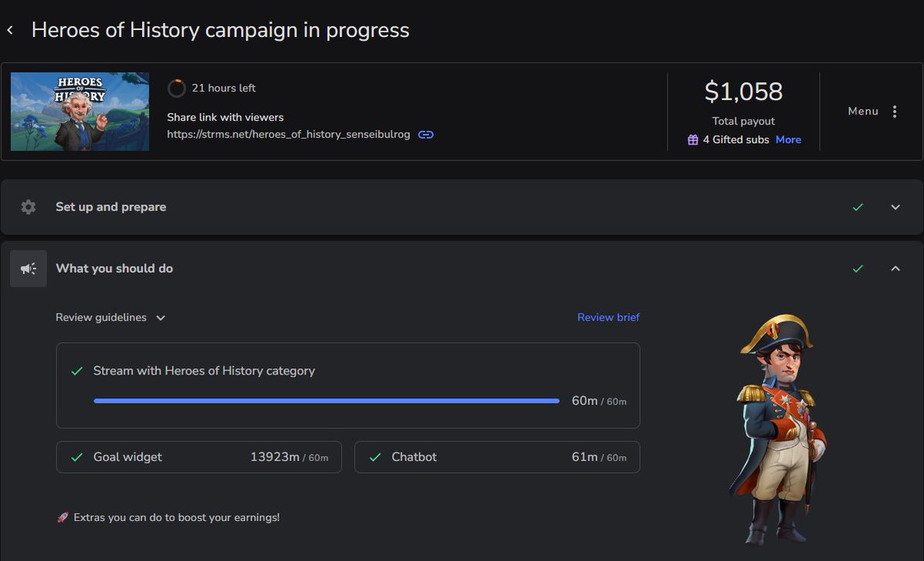The width and height of the screenshot is (924, 561).
Task: Click the blue stream time progress bar
Action: 326,401
